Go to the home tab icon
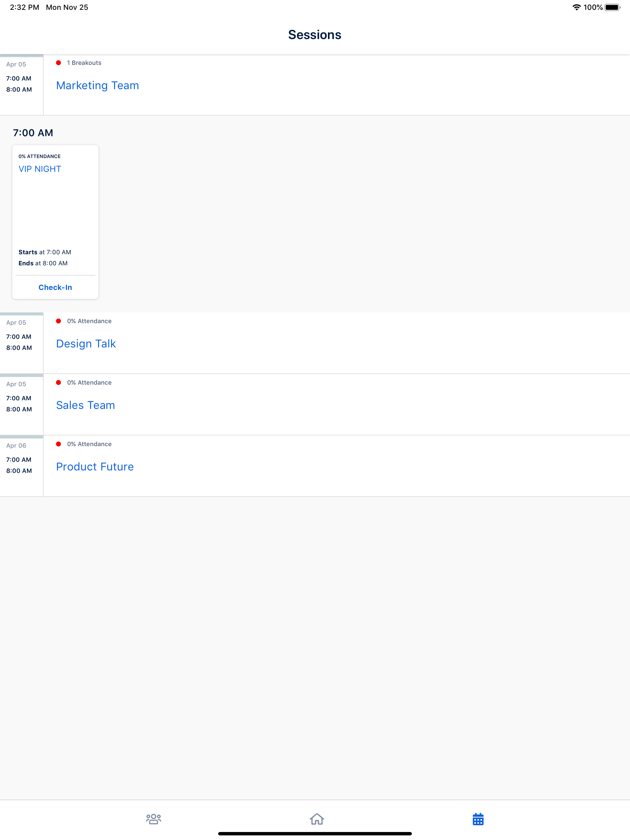630x840 pixels. pos(317,819)
